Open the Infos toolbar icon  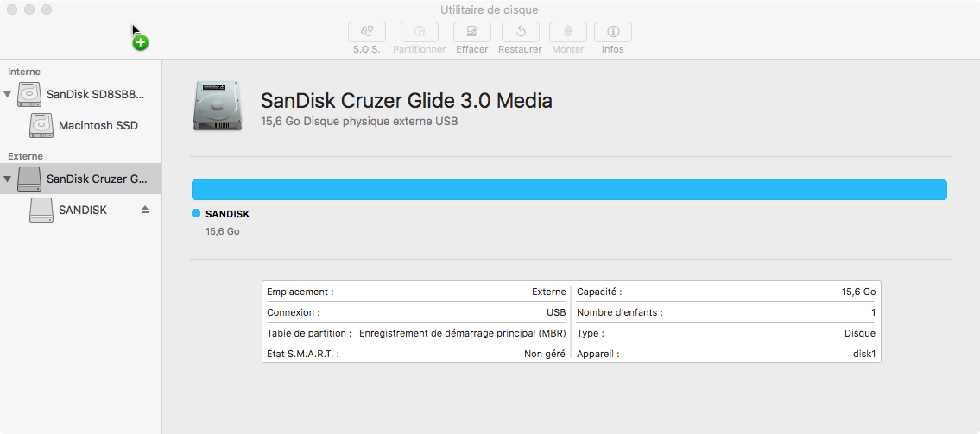tap(613, 32)
